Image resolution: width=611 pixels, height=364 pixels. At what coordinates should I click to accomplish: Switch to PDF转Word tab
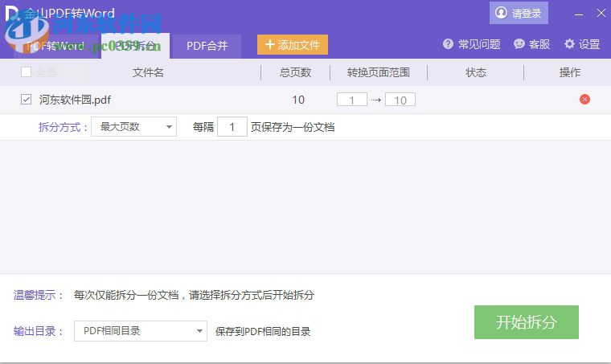[x=55, y=46]
